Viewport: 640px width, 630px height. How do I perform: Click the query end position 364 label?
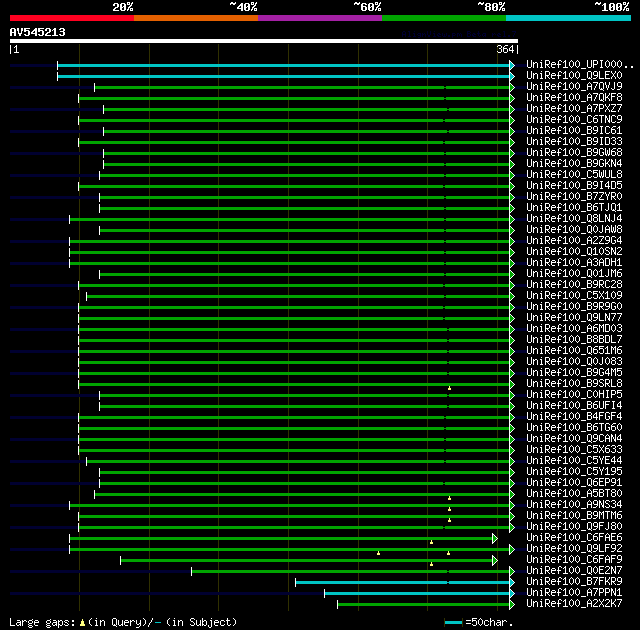[x=505, y=49]
